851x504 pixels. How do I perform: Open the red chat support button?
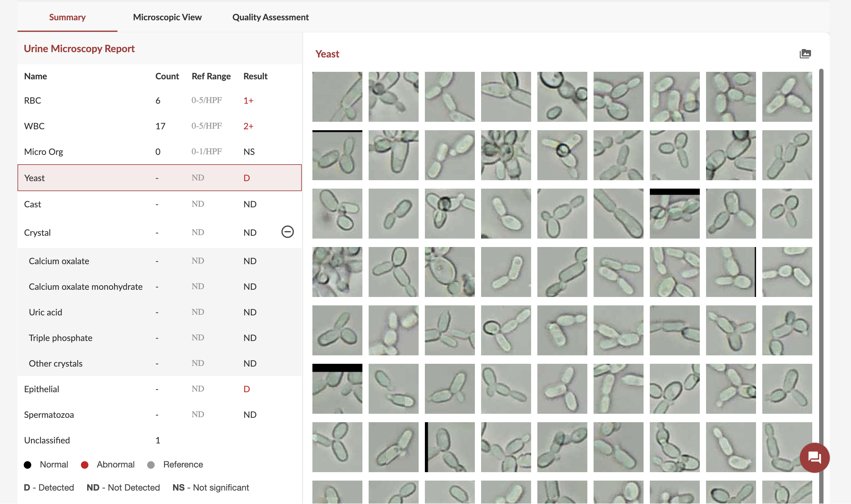coord(814,457)
